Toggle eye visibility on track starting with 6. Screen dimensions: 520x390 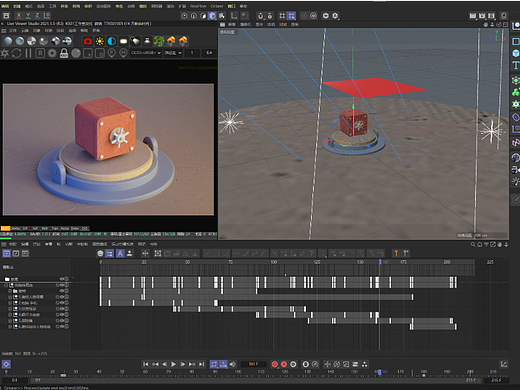[62, 327]
